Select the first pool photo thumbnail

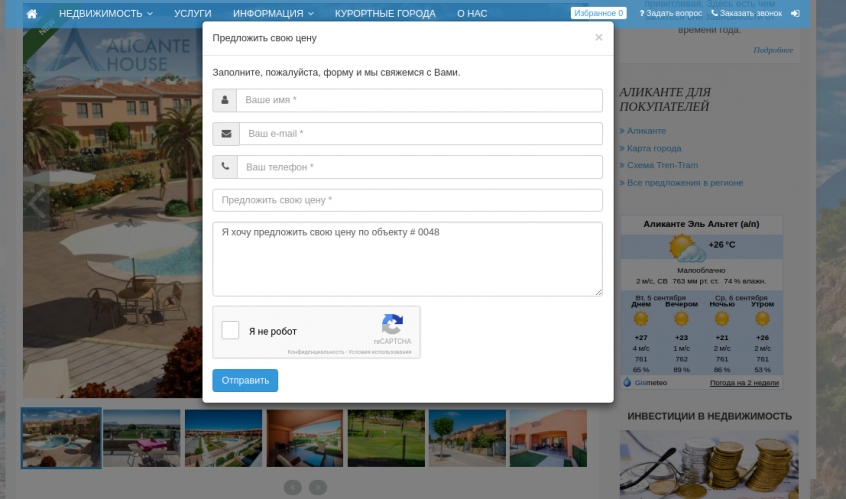[62, 438]
